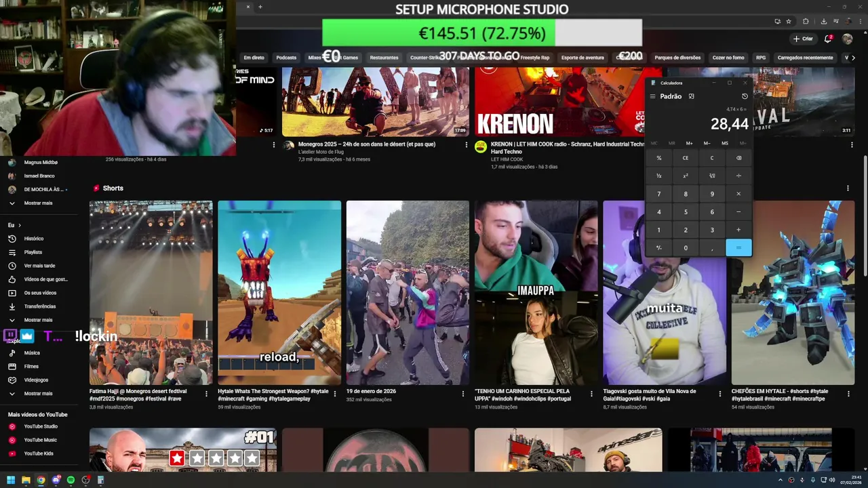Click the MS memory store button

click(725, 143)
